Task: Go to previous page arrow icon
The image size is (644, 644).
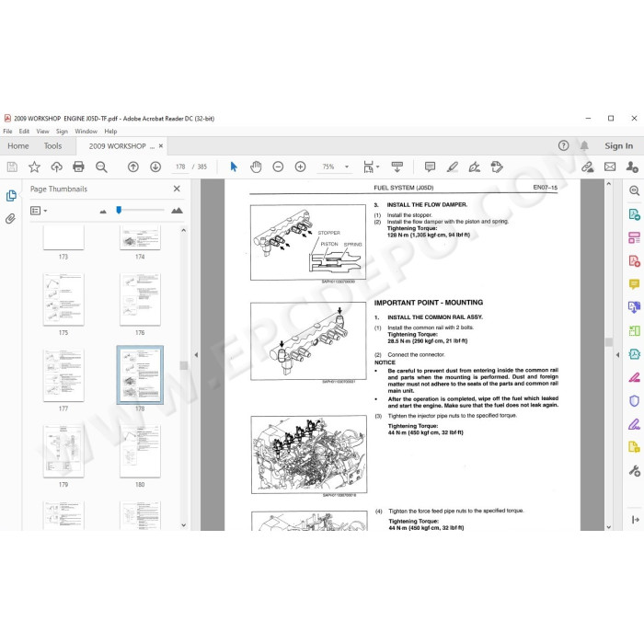Action: click(x=133, y=167)
